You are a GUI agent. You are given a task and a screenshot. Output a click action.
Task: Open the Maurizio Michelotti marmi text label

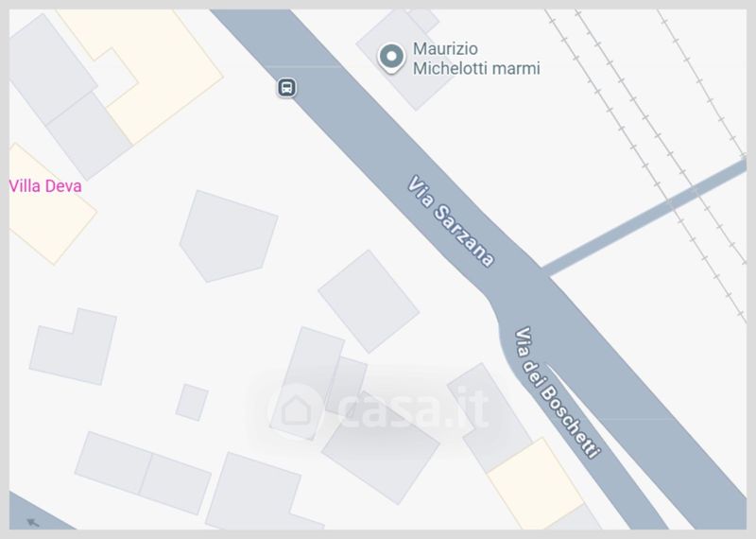[x=476, y=59]
